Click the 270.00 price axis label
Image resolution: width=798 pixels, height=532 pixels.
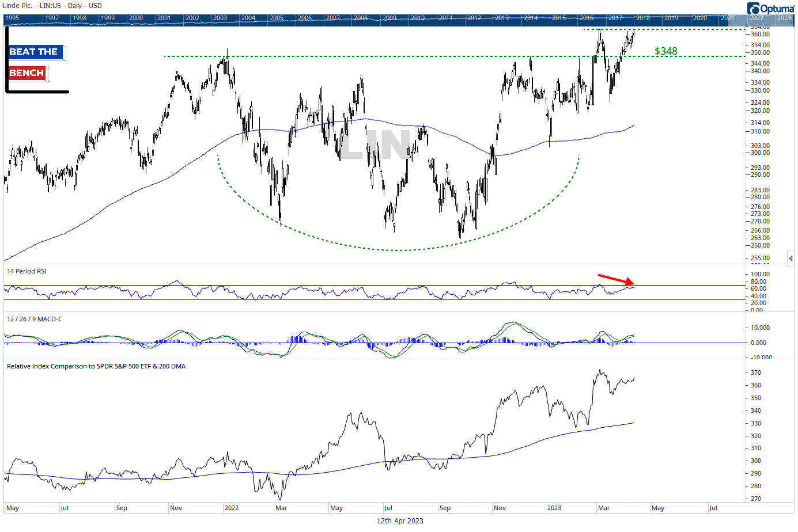pyautogui.click(x=761, y=221)
